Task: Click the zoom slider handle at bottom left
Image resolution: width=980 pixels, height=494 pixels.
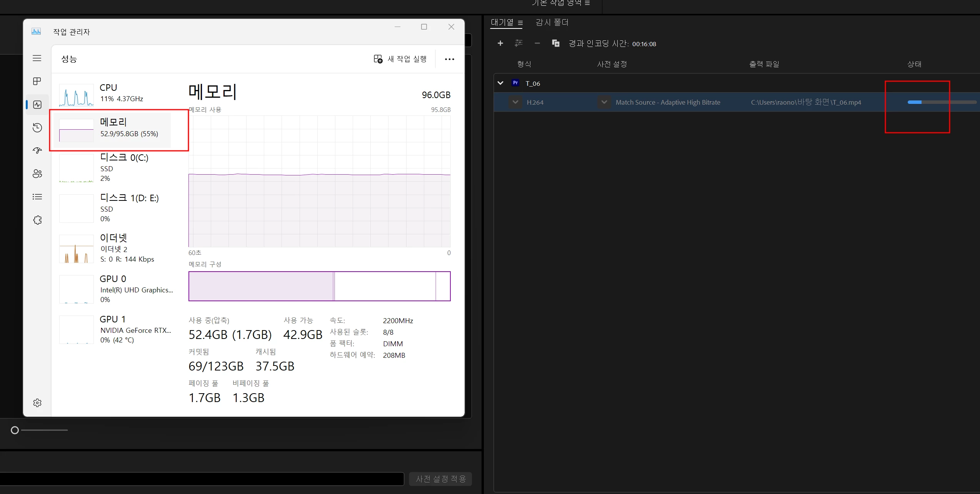Action: (15, 430)
